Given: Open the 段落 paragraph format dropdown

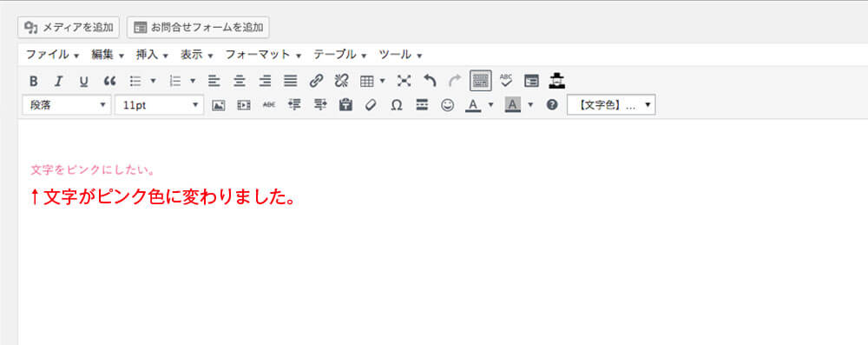Looking at the screenshot, I should tap(67, 105).
